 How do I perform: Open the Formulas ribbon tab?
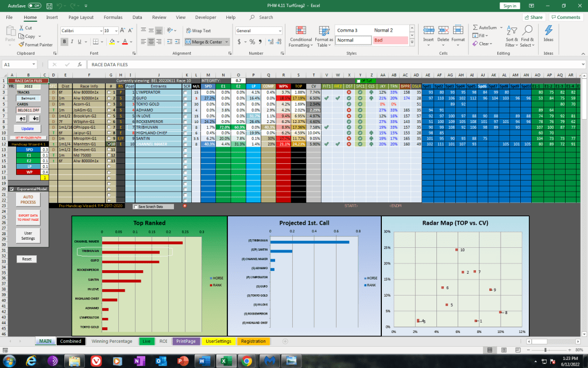point(113,17)
